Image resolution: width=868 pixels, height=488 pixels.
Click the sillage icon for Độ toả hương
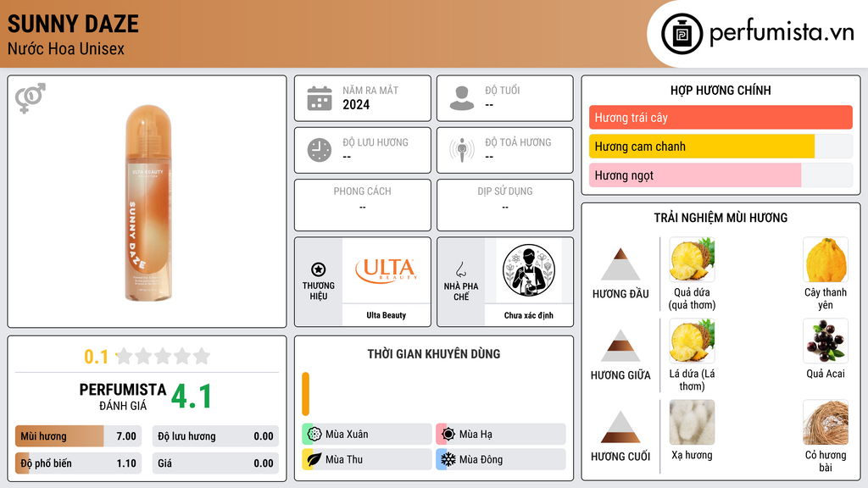[462, 150]
